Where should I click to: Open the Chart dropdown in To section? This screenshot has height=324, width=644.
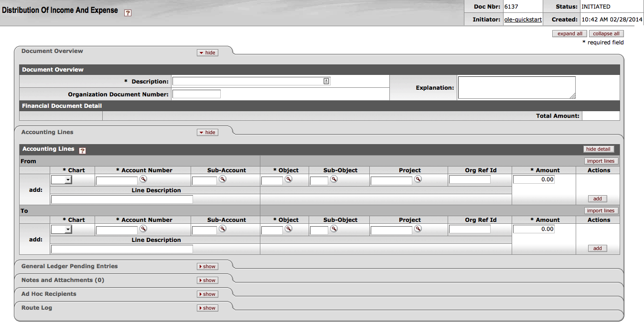pos(61,230)
